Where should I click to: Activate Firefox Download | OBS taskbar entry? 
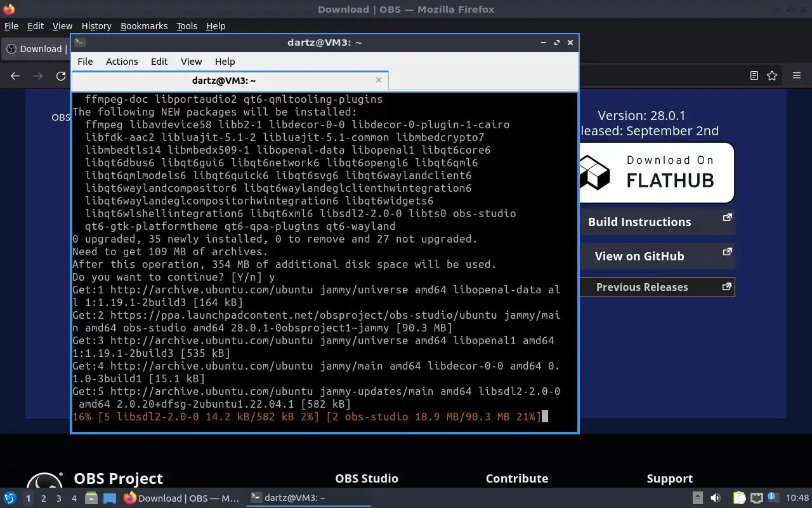[182, 498]
